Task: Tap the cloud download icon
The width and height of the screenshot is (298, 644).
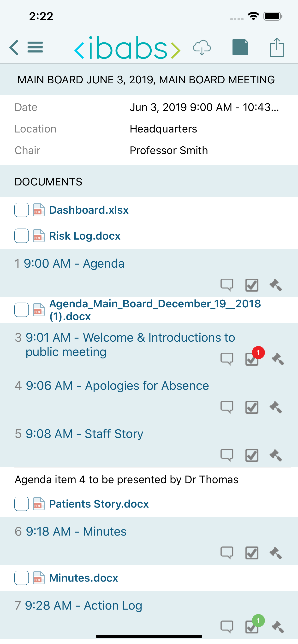Action: tap(202, 47)
